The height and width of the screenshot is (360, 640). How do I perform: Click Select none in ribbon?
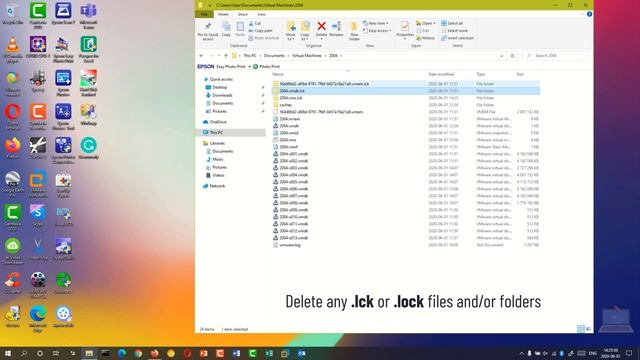pos(454,31)
